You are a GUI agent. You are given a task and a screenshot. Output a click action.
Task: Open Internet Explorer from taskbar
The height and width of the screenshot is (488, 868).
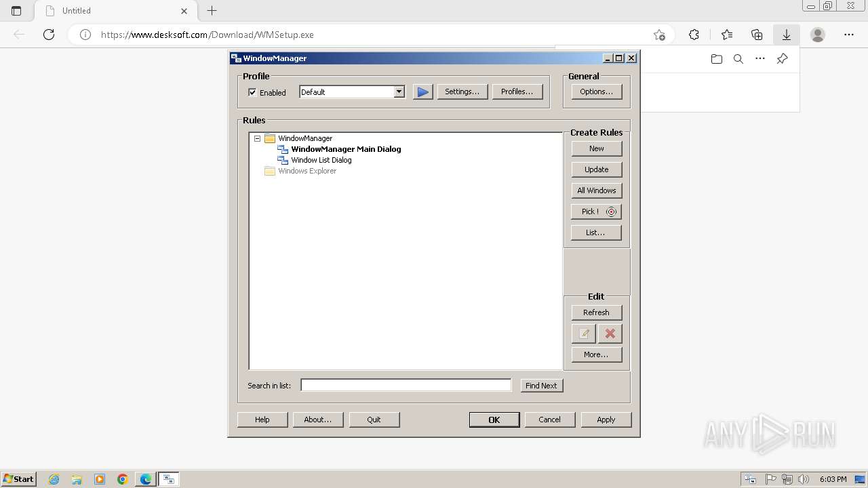pyautogui.click(x=54, y=479)
